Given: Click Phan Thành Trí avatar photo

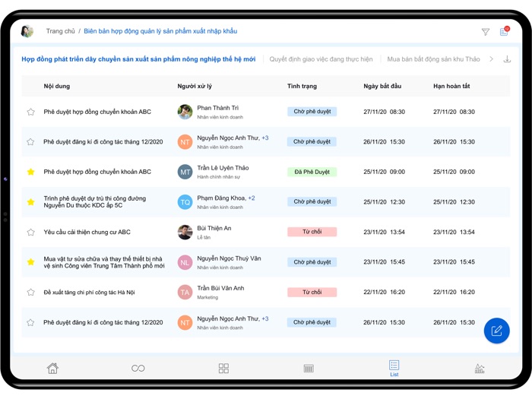Looking at the screenshot, I should coord(185,112).
